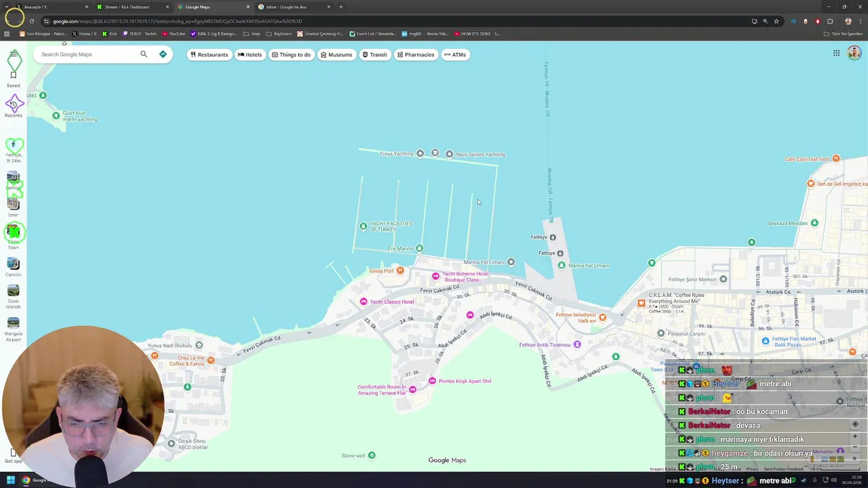Open the Chrome extensions puzzle icon

tap(830, 21)
